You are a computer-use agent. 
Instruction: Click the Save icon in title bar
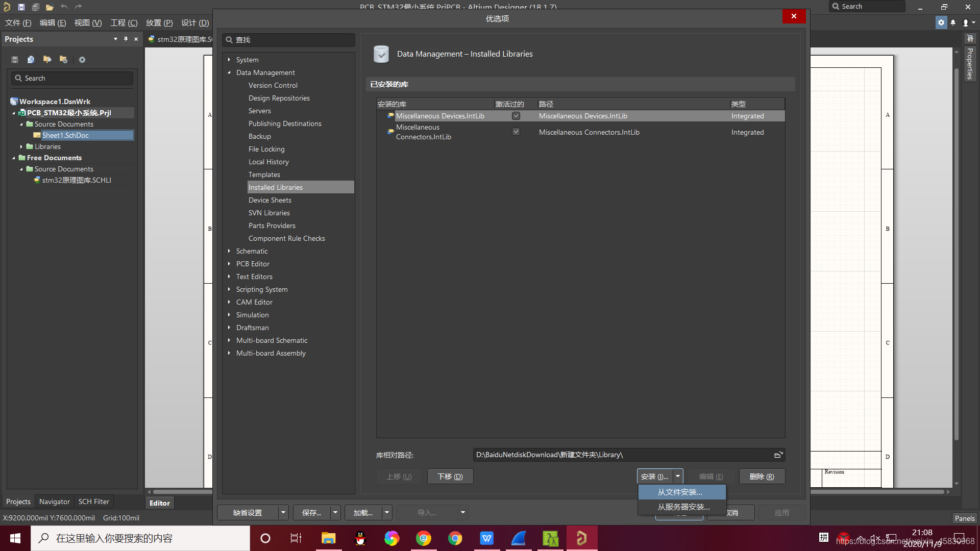[21, 7]
